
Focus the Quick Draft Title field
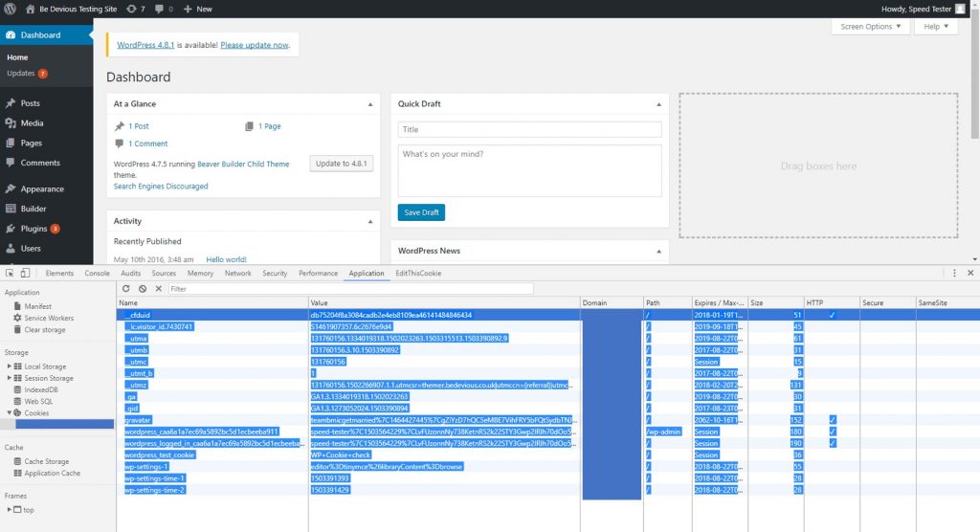pos(529,129)
